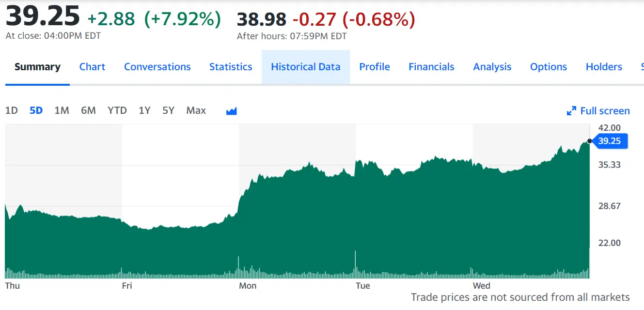Open the Historical Data tab

tap(305, 67)
